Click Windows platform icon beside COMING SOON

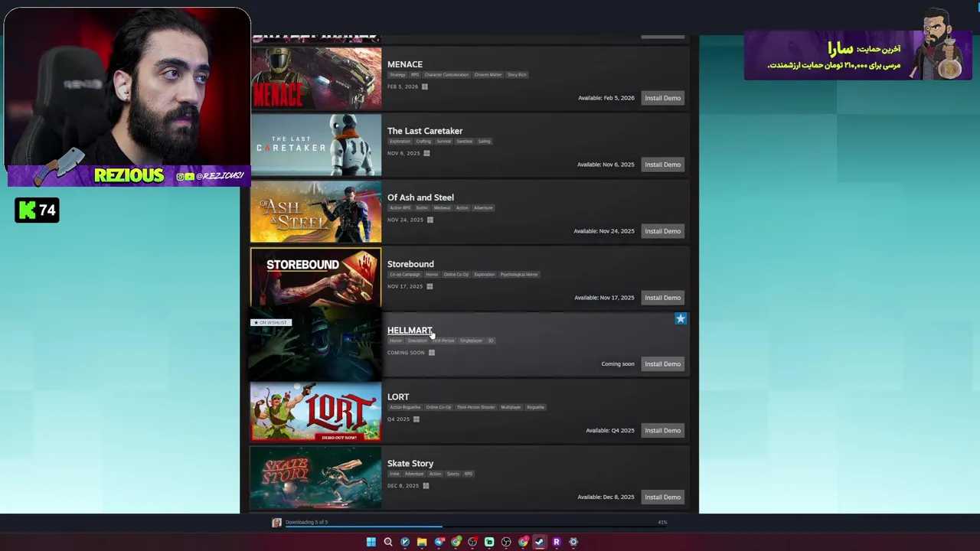tap(431, 353)
